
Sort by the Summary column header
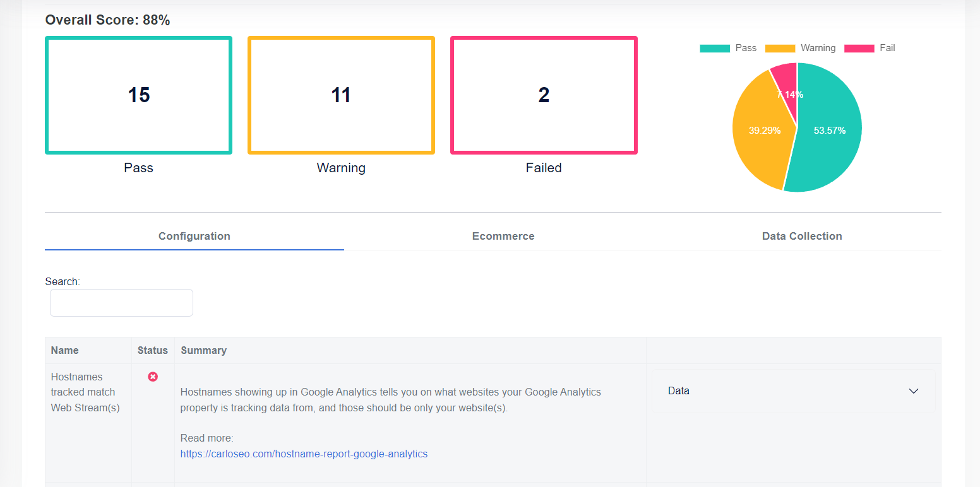click(x=203, y=350)
